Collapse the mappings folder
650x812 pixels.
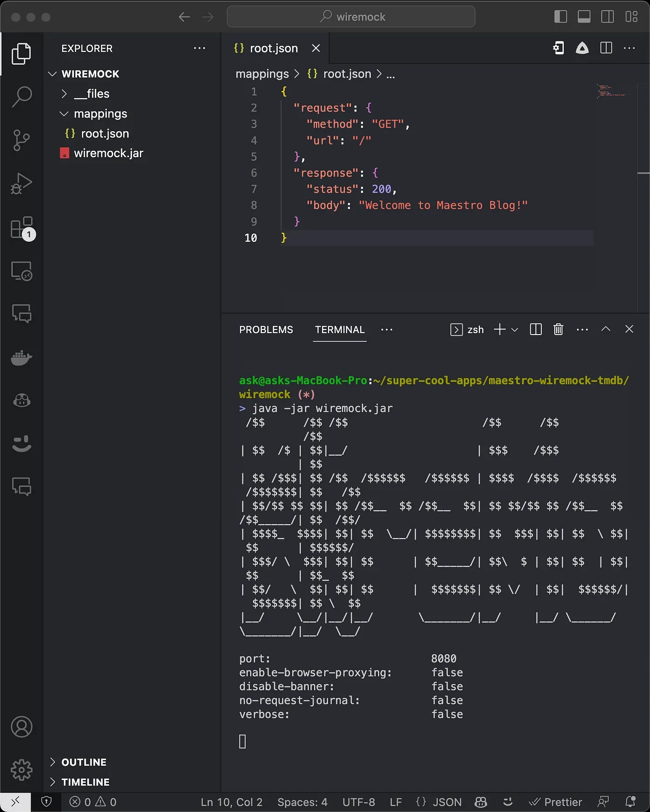point(100,114)
